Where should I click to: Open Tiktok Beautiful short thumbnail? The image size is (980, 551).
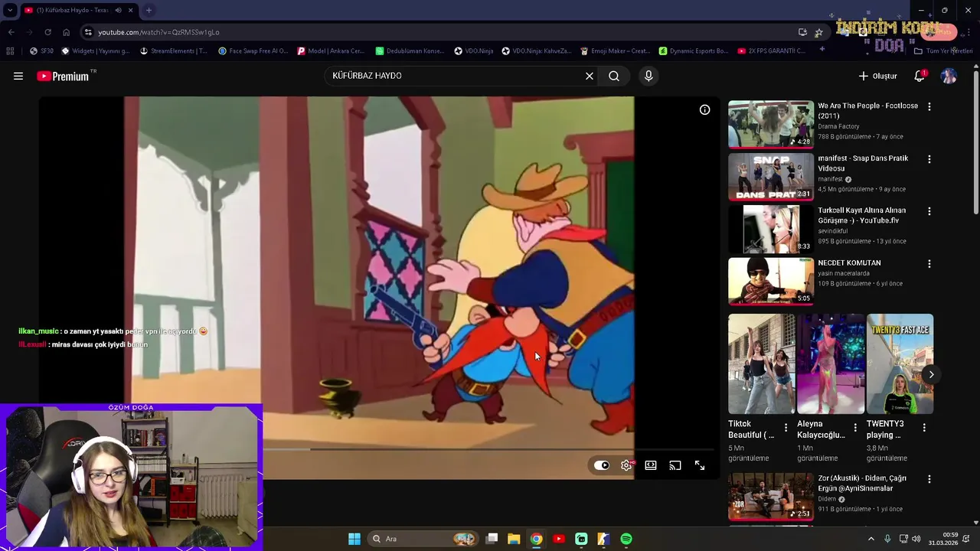[x=761, y=364]
